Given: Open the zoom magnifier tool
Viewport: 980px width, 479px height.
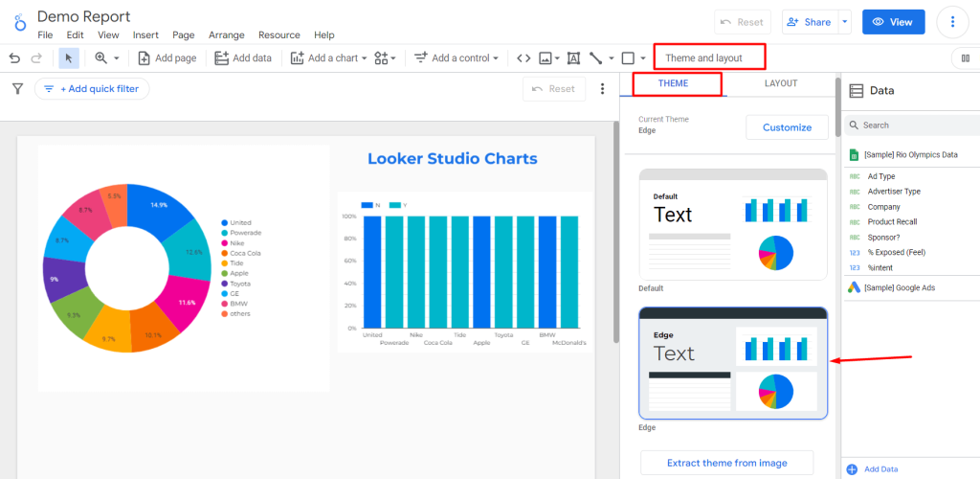Looking at the screenshot, I should 100,58.
